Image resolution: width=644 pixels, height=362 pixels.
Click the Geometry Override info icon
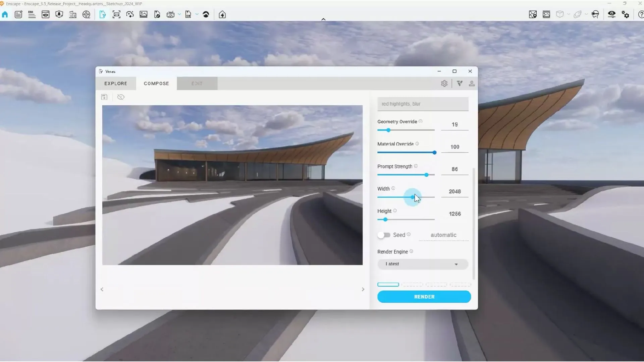(x=421, y=121)
